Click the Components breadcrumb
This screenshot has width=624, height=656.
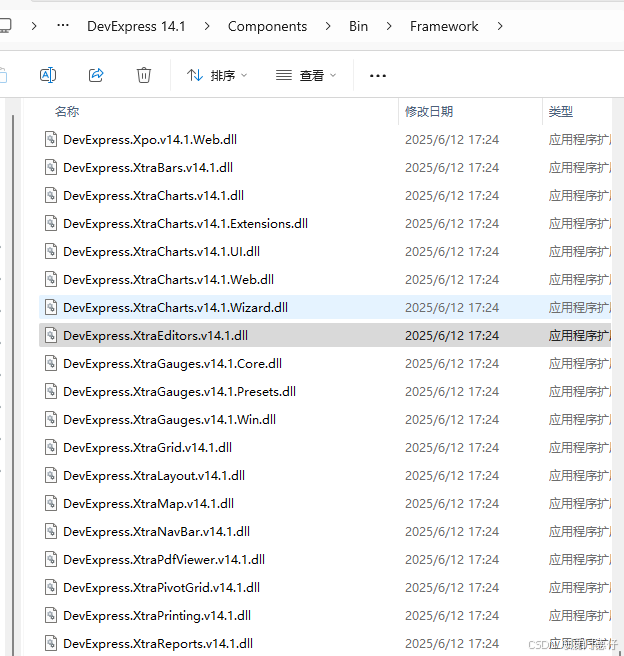click(267, 26)
